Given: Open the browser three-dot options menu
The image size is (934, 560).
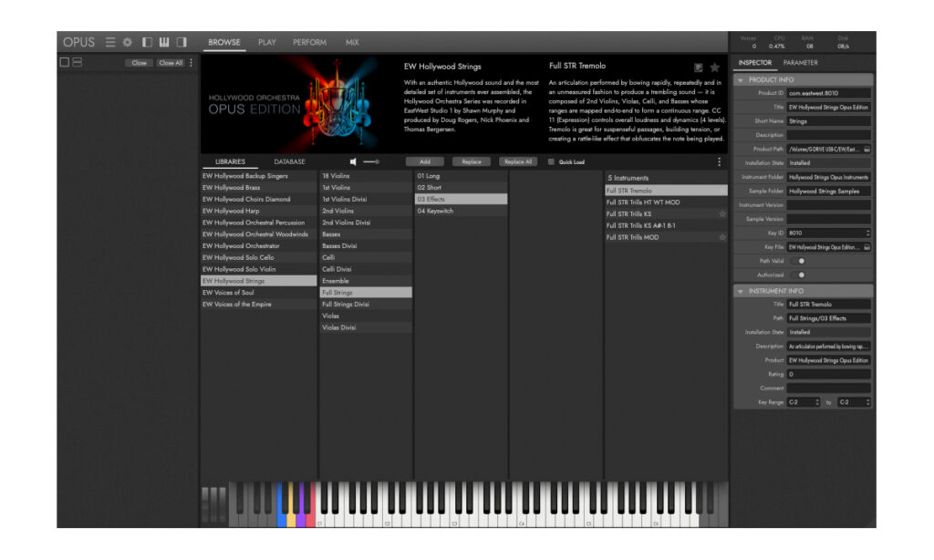Looking at the screenshot, I should 719,161.
